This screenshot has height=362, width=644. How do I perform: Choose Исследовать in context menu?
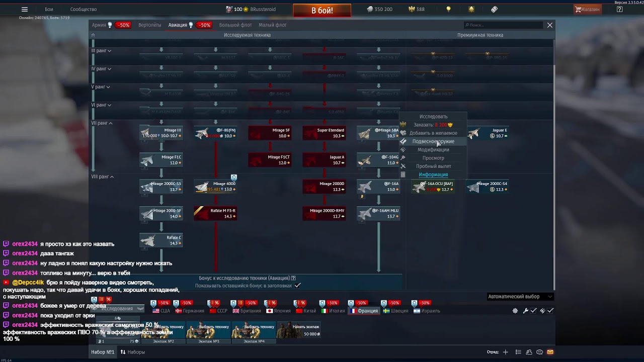[433, 116]
